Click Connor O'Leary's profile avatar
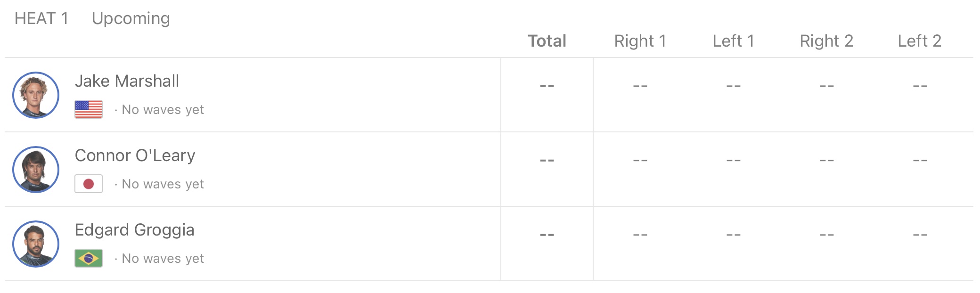This screenshot has width=980, height=293. 36,170
